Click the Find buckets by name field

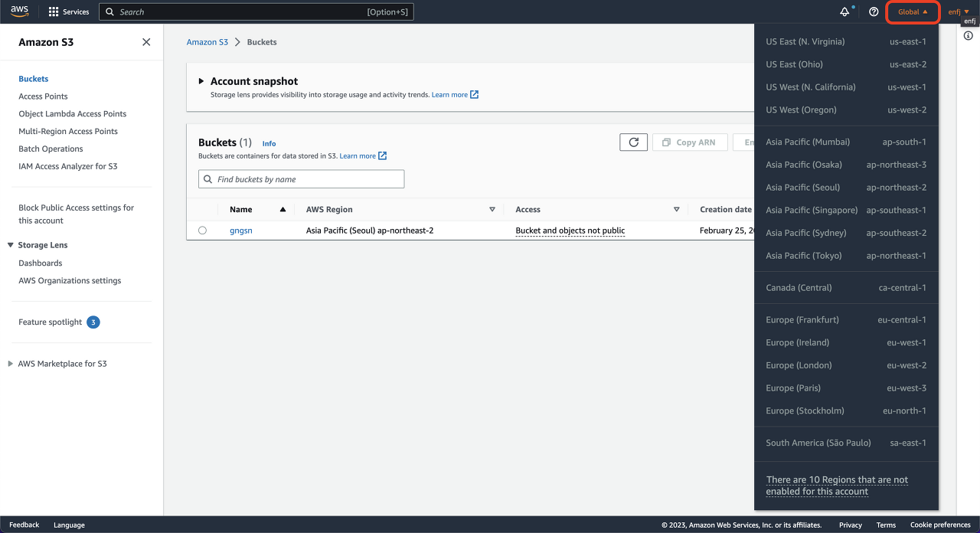click(302, 179)
